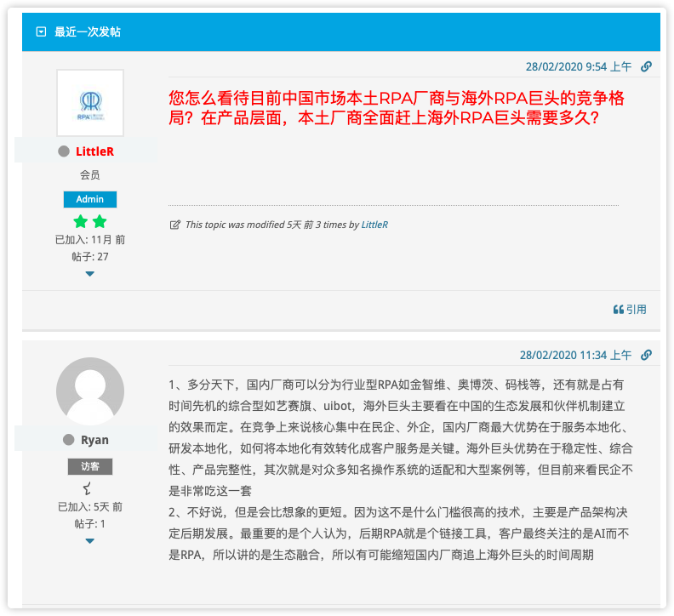Click the 引用 quote button
The width and height of the screenshot is (674, 616).
tap(630, 310)
